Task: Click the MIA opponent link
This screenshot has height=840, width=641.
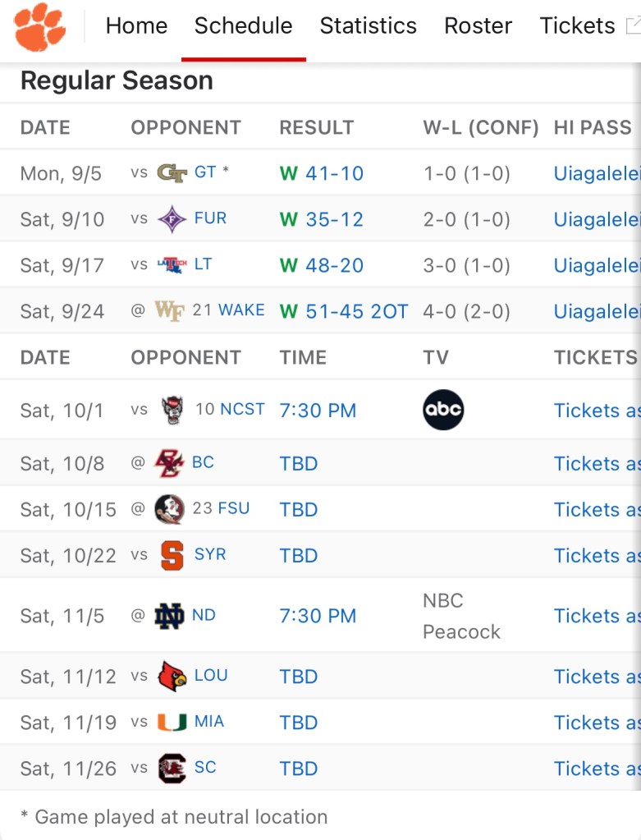Action: [209, 722]
